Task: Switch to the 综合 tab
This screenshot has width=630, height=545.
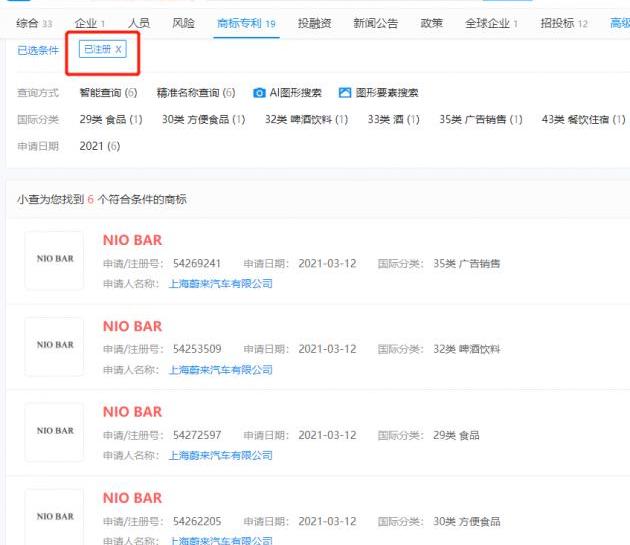Action: click(34, 22)
